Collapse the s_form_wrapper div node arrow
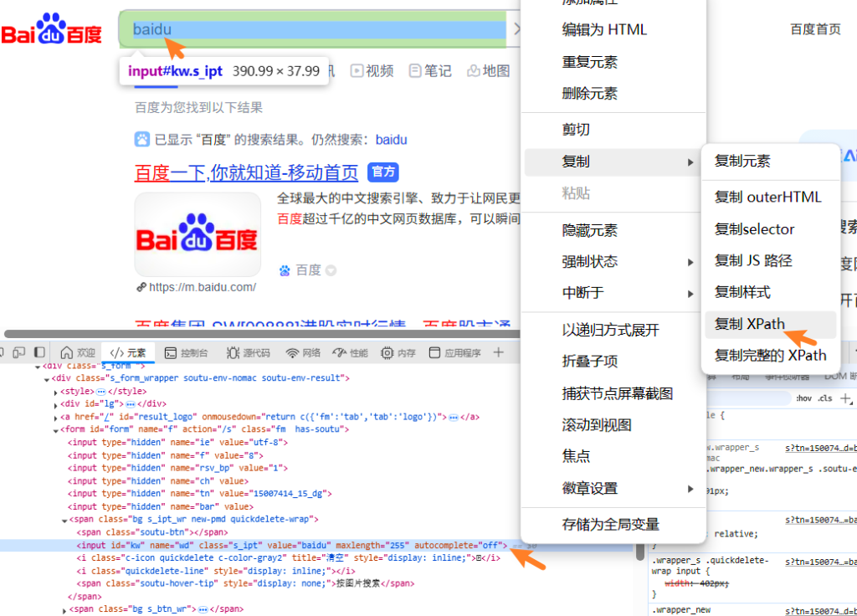 (47, 379)
